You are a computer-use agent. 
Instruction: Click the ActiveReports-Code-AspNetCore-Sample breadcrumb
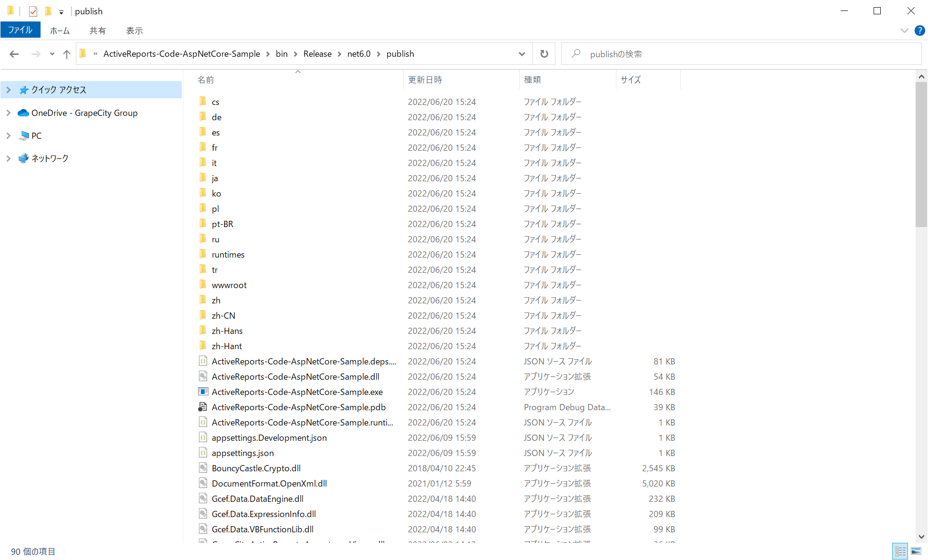tap(182, 54)
